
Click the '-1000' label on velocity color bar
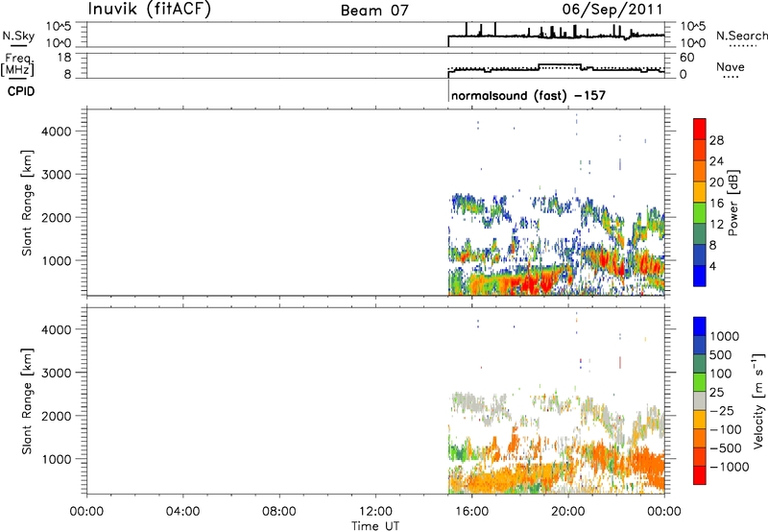729,467
